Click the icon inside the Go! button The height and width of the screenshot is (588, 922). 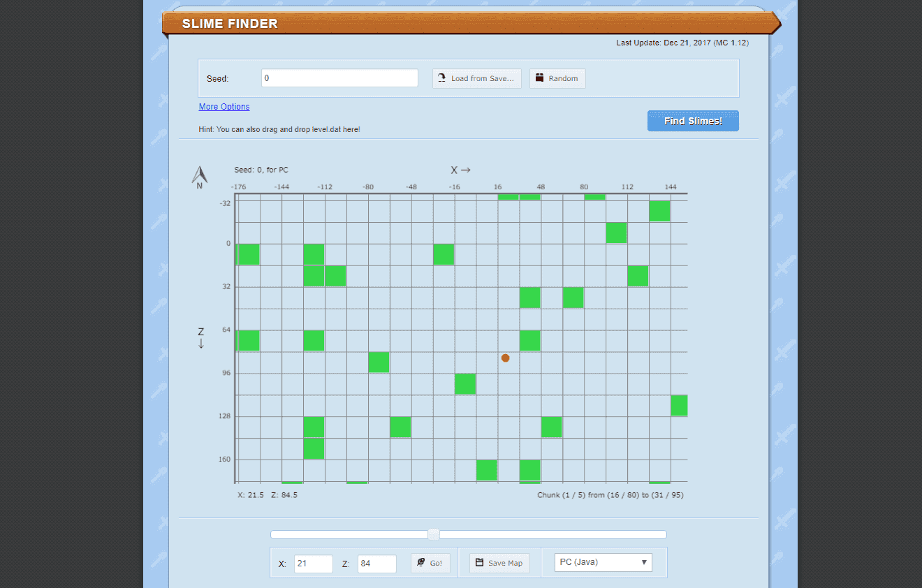point(422,562)
